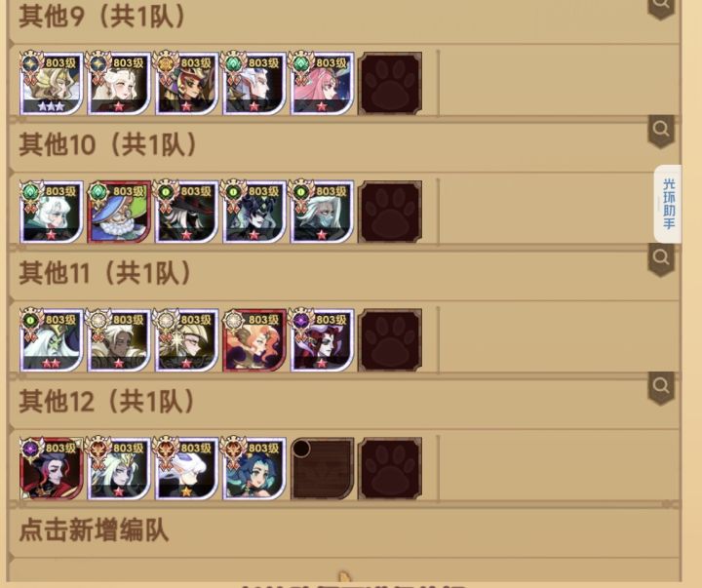Select the 其他10（共1队）header
Viewport: 702px width, 588px height.
click(108, 144)
